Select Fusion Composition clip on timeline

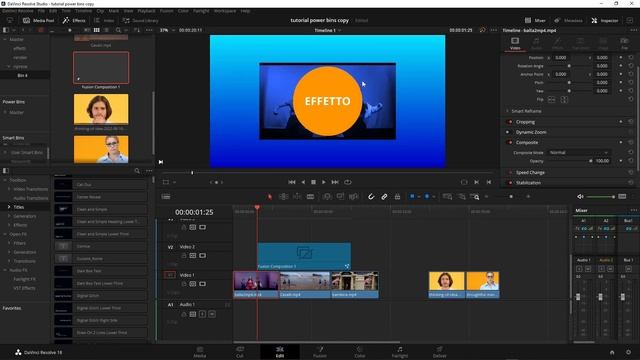[x=304, y=256]
